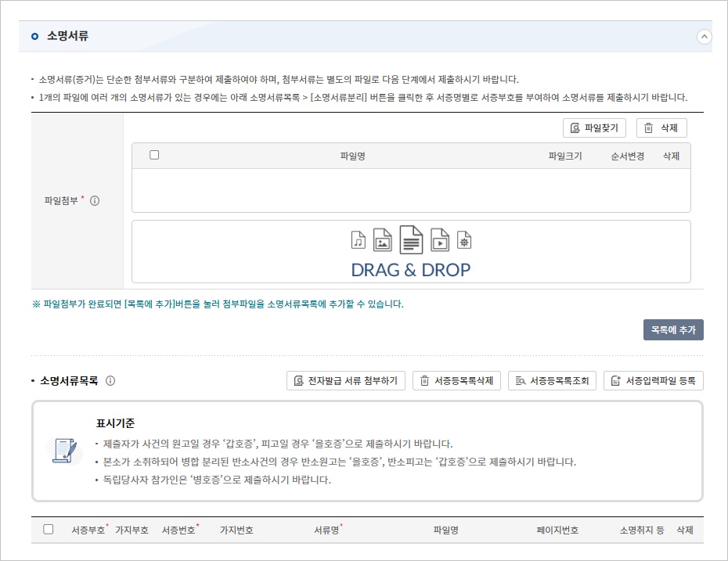The width and height of the screenshot is (728, 561).
Task: Click the 삭제 button above file list
Action: tap(661, 128)
